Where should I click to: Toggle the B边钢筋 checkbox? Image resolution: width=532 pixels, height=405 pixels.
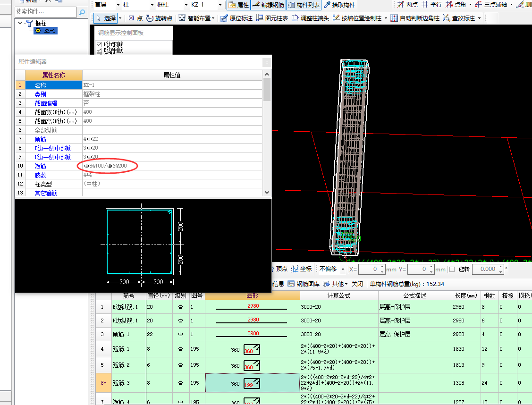point(100,50)
